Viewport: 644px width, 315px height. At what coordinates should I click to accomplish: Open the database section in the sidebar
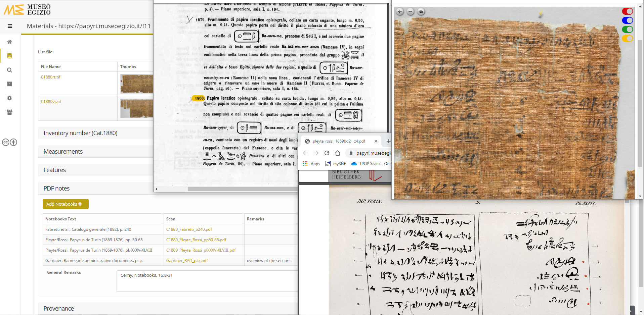pos(9,56)
